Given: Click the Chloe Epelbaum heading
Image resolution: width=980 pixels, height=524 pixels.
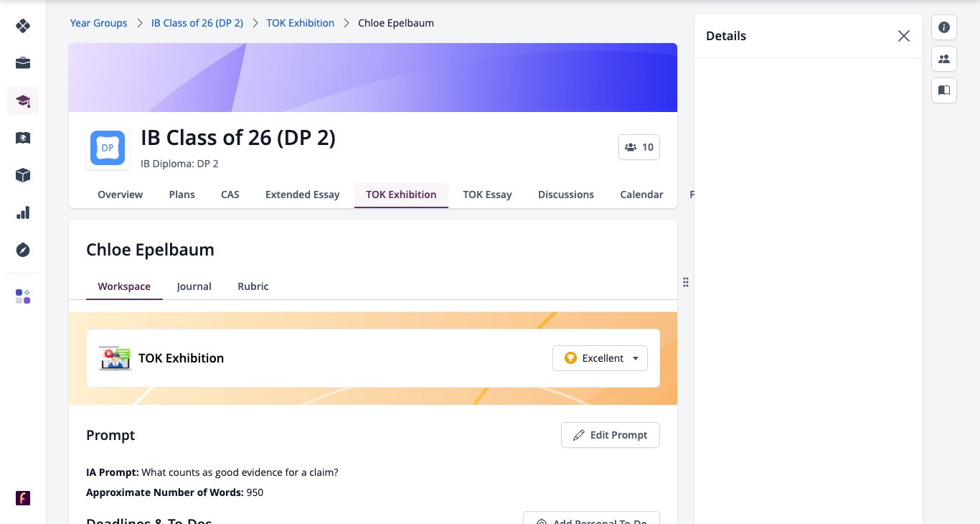Looking at the screenshot, I should coord(150,250).
